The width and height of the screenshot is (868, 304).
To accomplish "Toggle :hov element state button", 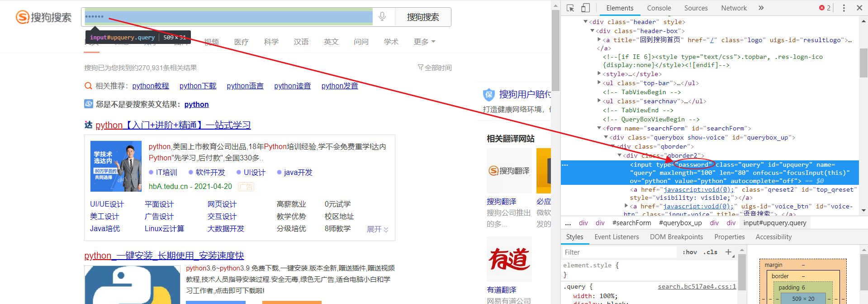I will point(690,252).
